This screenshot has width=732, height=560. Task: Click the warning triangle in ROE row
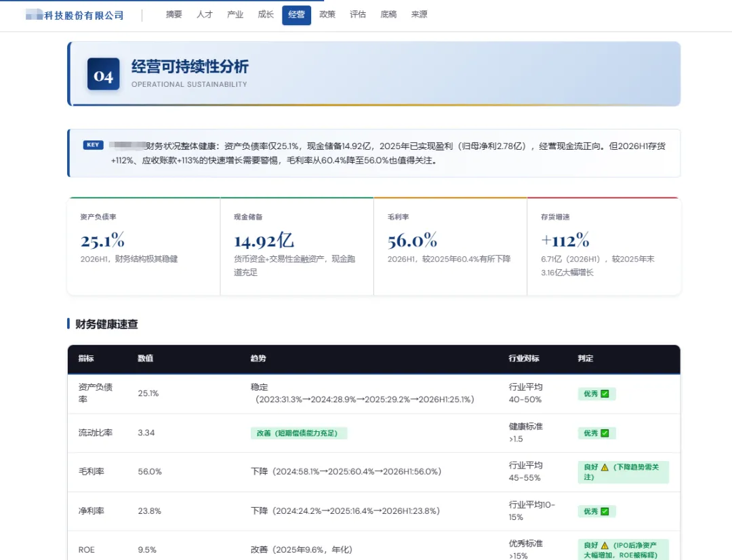605,546
